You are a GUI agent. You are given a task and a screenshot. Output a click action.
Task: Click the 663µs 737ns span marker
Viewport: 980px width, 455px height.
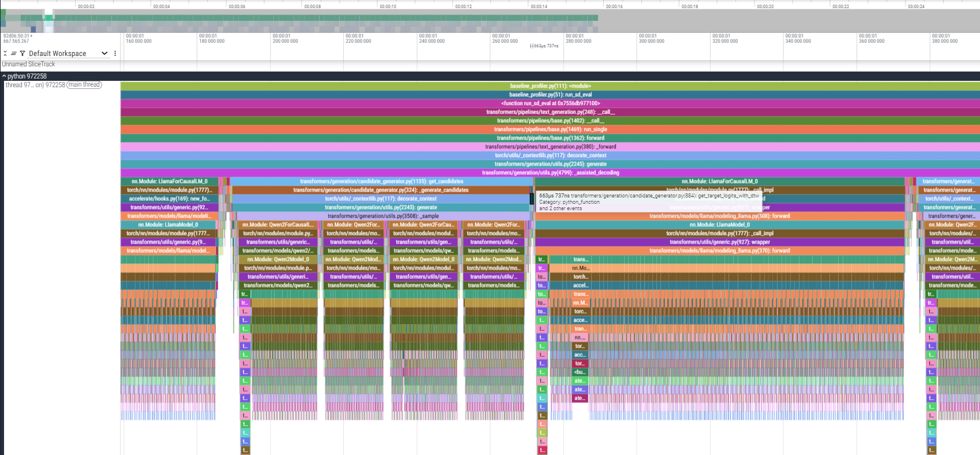pyautogui.click(x=545, y=46)
